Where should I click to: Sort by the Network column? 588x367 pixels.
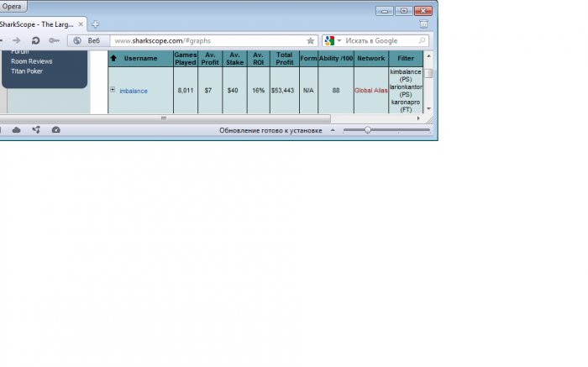pyautogui.click(x=371, y=59)
